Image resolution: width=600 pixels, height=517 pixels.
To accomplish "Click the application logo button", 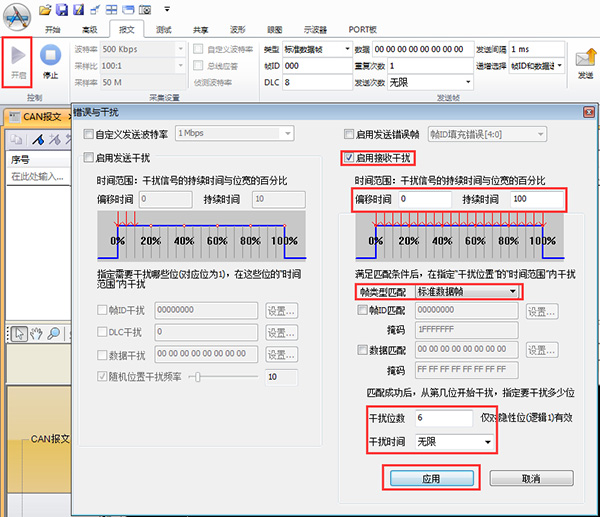I will pos(17,14).
